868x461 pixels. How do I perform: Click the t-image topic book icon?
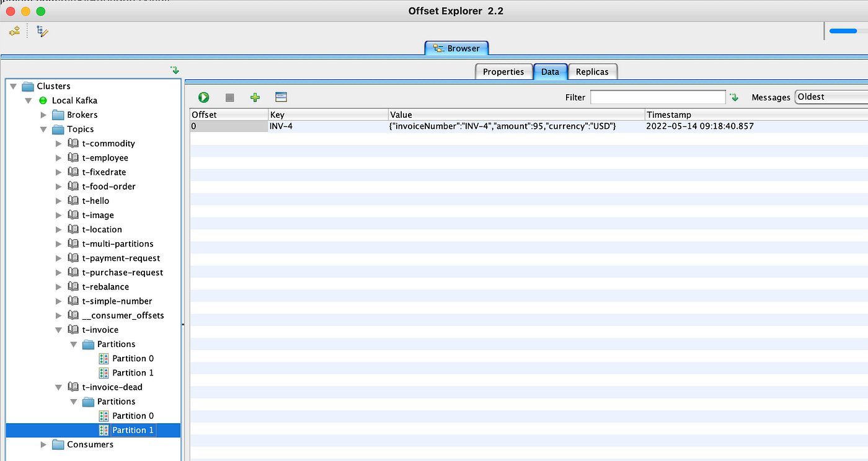click(73, 215)
